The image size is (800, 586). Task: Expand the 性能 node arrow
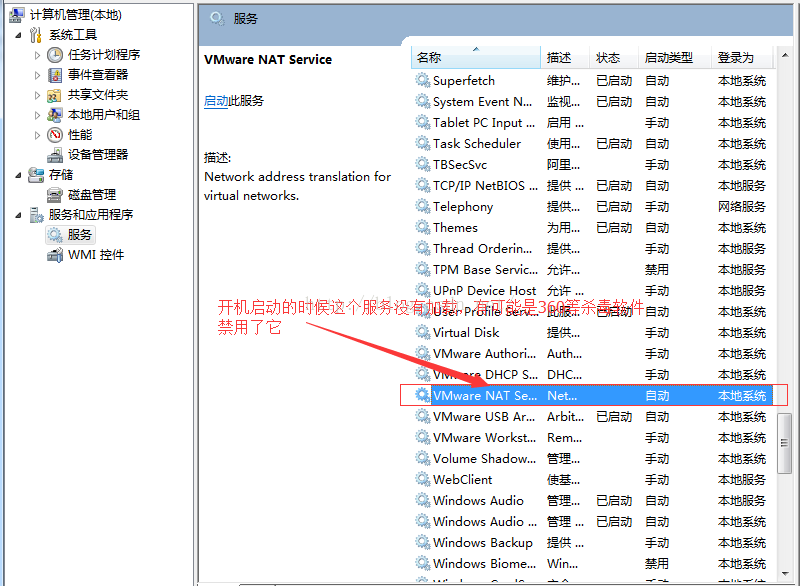[x=37, y=135]
